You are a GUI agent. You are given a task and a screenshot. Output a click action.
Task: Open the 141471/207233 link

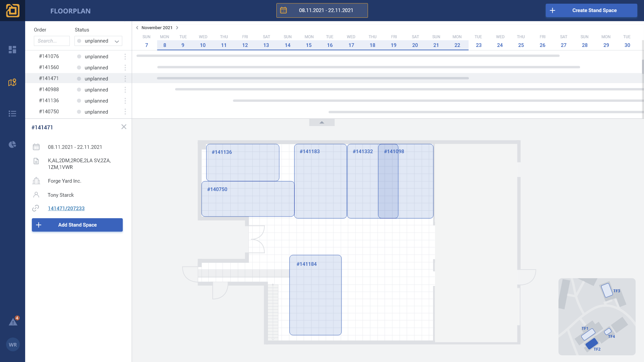tap(66, 208)
